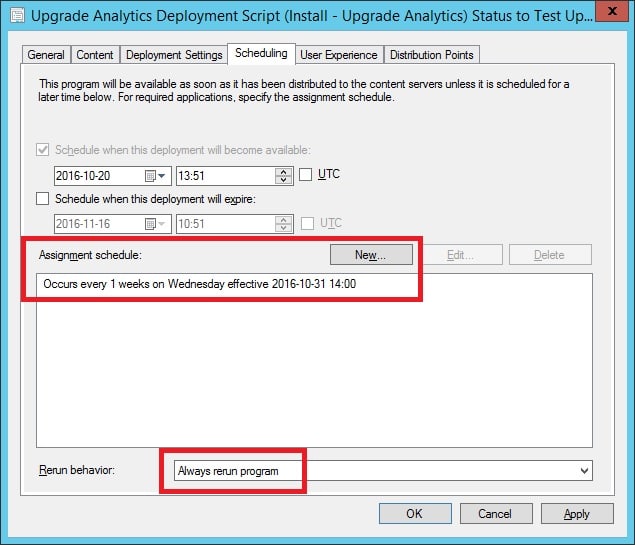Click the 13:51 available time field
This screenshot has width=635, height=545.
click(226, 176)
